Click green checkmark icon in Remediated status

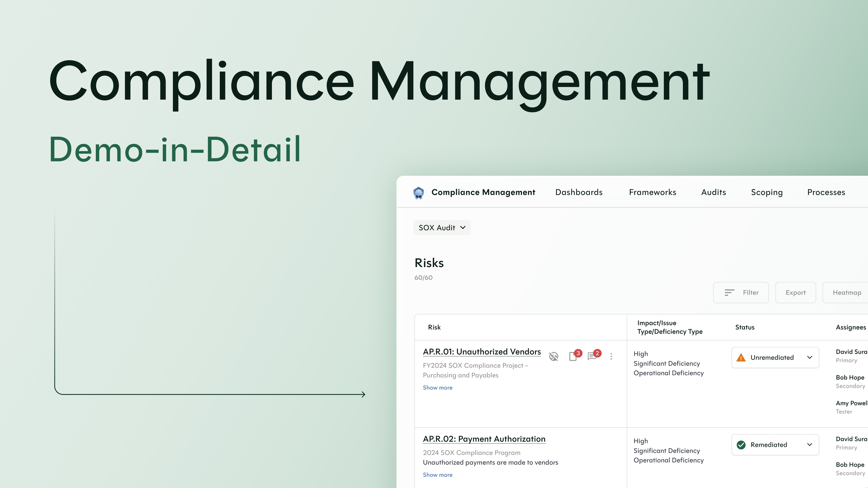[x=741, y=445]
